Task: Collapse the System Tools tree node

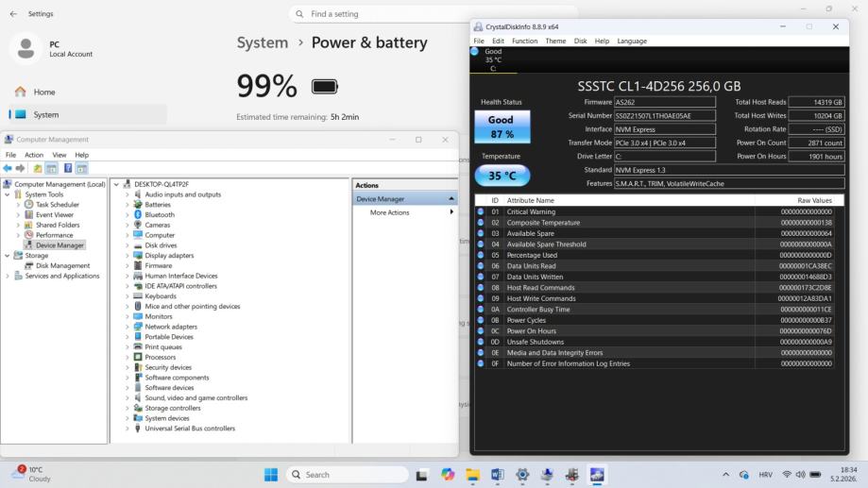Action: 8,194
